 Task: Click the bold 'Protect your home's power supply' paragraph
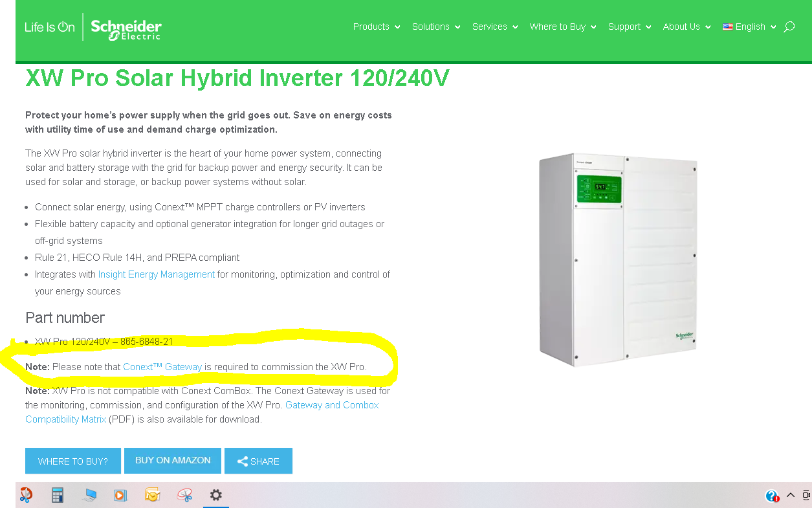(x=208, y=122)
